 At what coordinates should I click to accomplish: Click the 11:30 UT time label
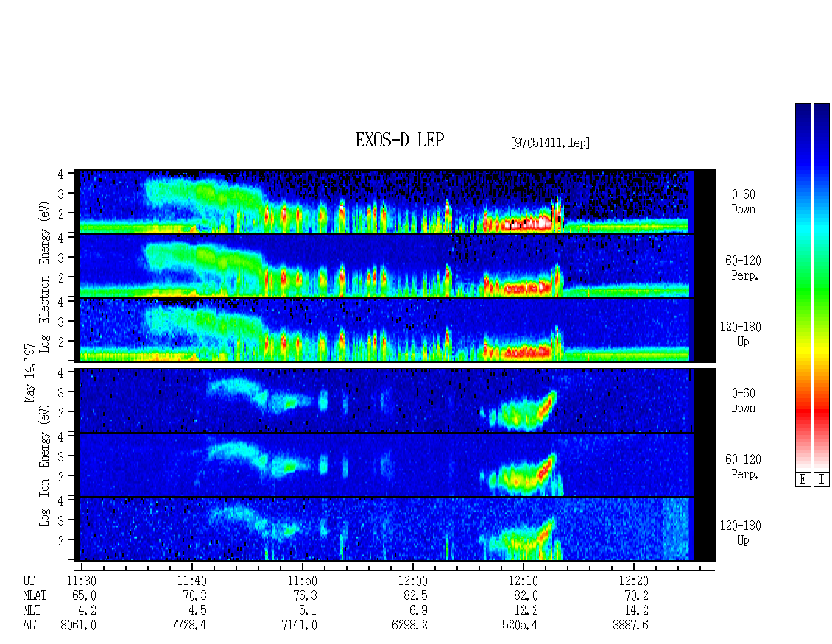tap(81, 581)
